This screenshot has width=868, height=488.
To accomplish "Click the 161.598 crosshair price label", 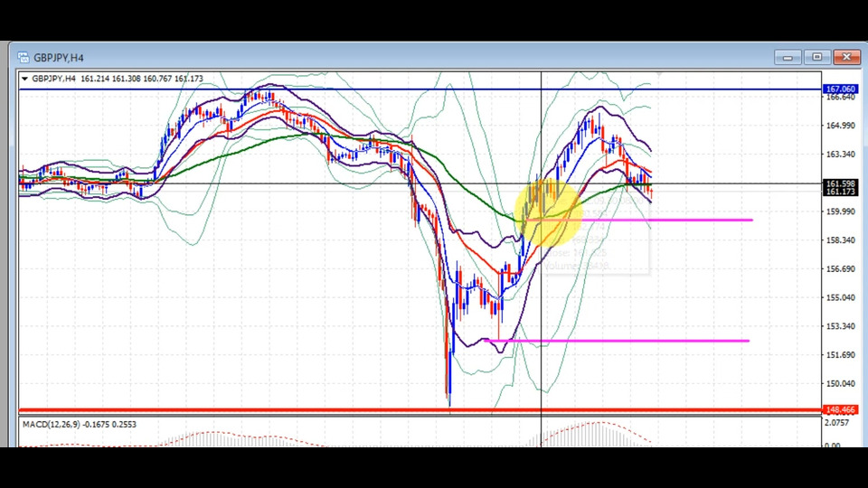I will [x=840, y=183].
